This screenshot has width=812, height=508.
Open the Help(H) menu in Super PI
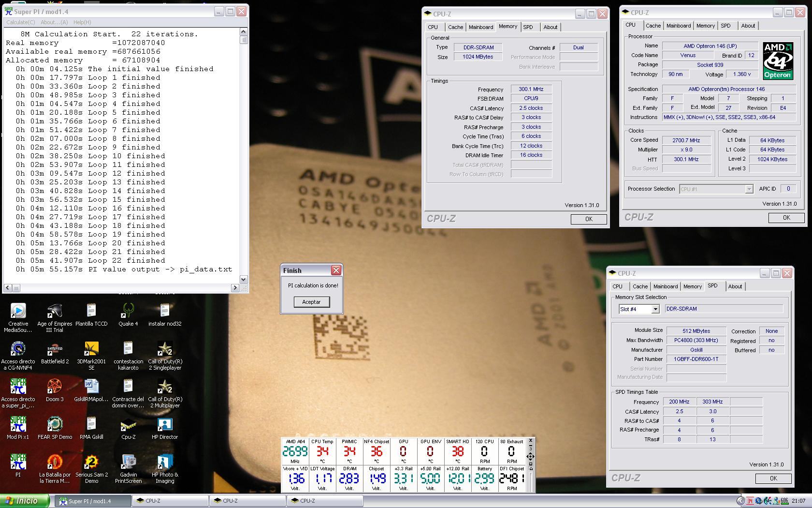(x=82, y=22)
